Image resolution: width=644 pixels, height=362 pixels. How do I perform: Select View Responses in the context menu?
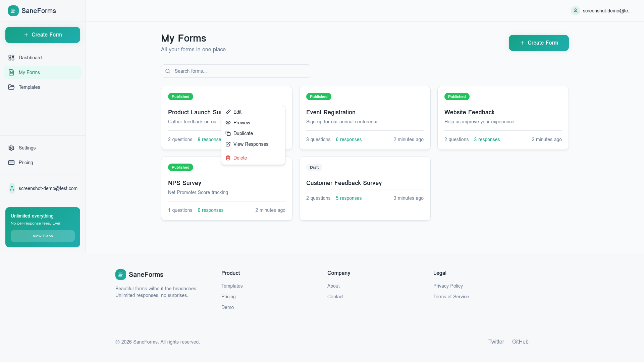(253, 144)
